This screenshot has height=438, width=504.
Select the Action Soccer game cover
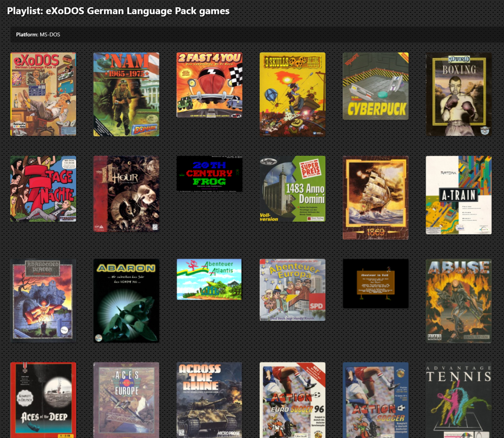(x=375, y=400)
